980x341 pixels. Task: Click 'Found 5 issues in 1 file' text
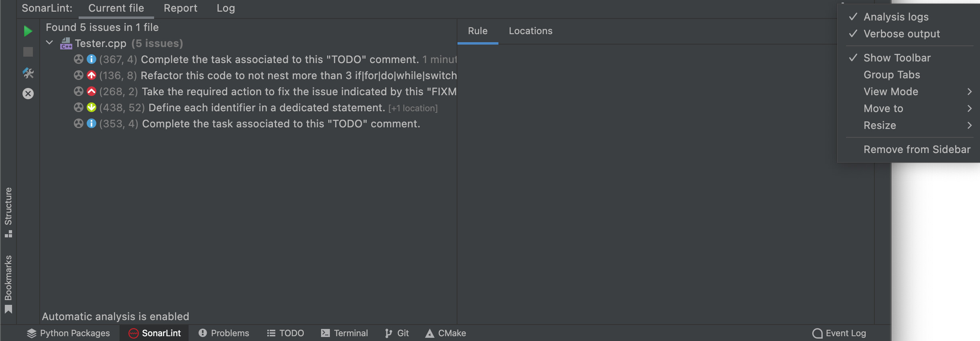tap(102, 27)
